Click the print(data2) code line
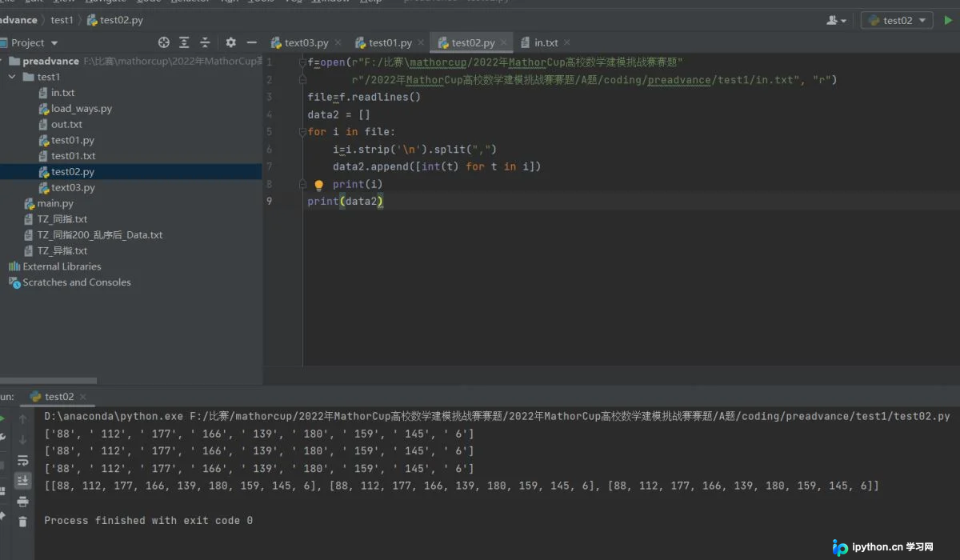The image size is (960, 560). pyautogui.click(x=346, y=202)
